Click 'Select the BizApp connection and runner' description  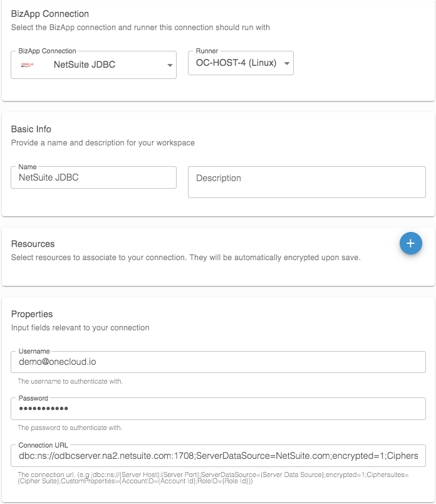[140, 28]
